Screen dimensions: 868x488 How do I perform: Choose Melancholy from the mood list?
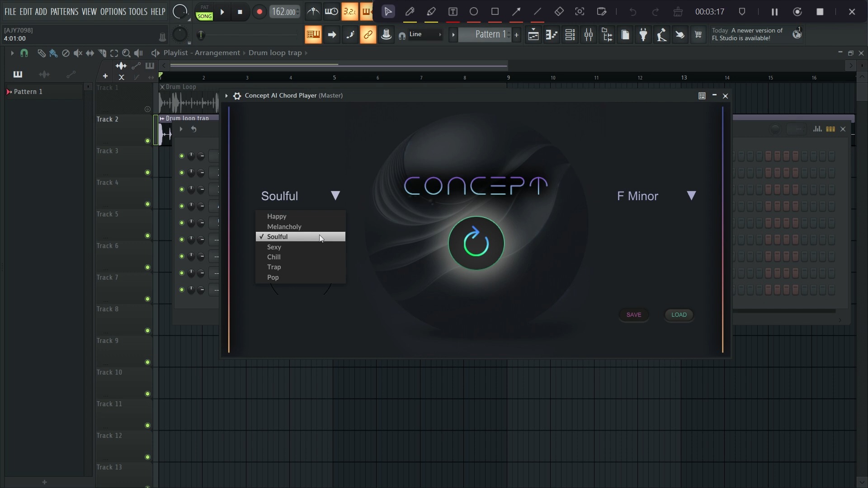coord(301,227)
